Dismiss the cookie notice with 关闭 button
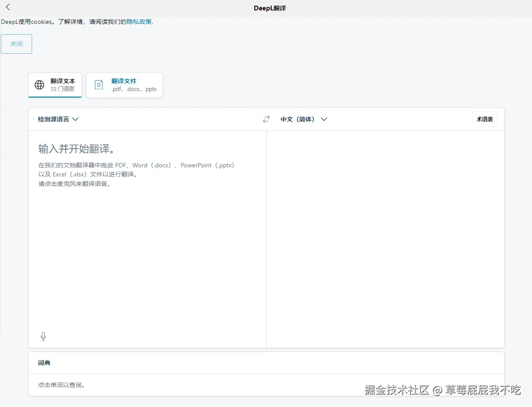The width and height of the screenshot is (532, 407). 16,44
